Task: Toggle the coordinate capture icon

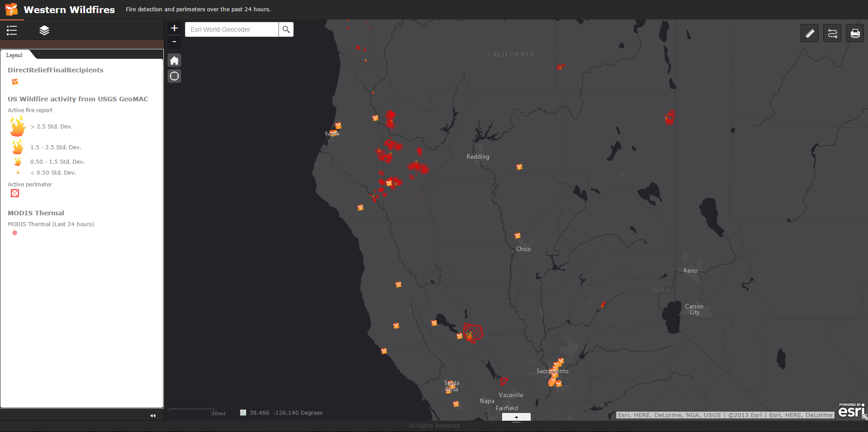Action: click(x=243, y=413)
